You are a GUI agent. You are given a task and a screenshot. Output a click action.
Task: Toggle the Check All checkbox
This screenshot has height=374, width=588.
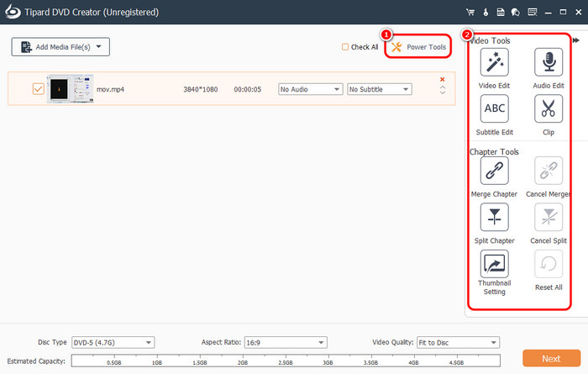pyautogui.click(x=345, y=47)
